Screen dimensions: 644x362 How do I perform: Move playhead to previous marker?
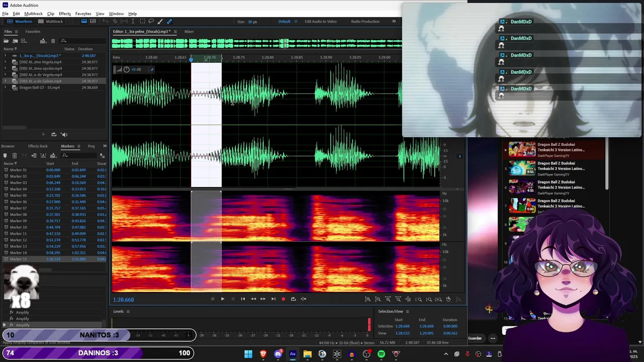pos(243,299)
